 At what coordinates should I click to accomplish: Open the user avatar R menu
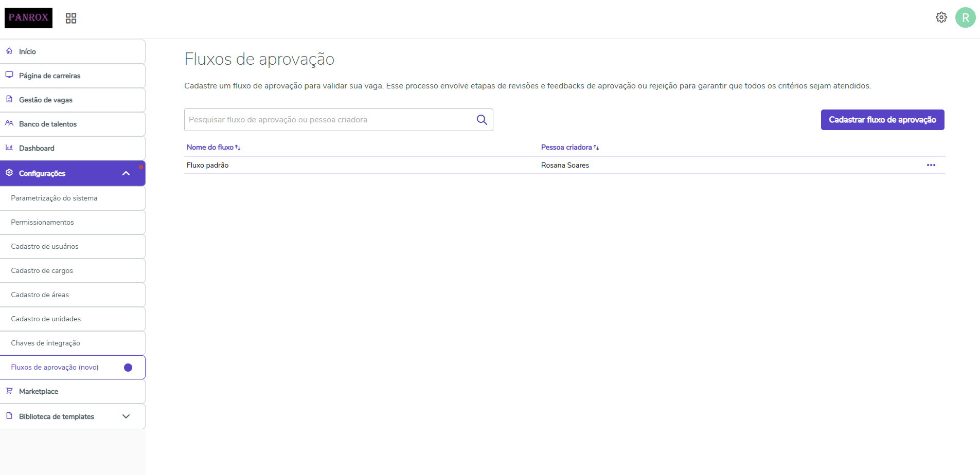pyautogui.click(x=966, y=17)
